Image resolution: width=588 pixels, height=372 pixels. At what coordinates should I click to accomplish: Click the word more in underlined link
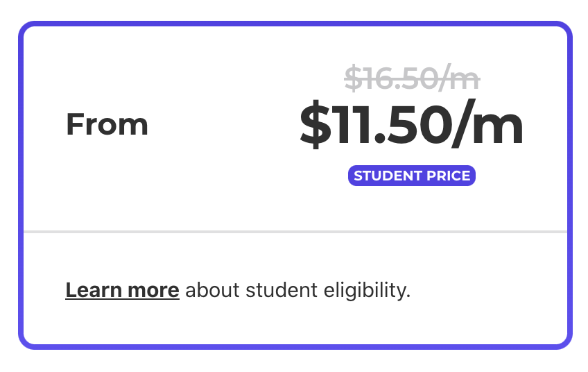point(153,291)
